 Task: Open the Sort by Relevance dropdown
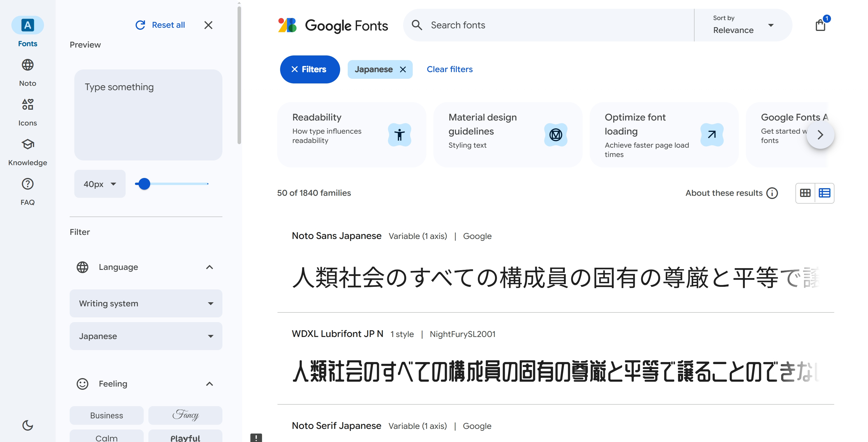[x=743, y=25]
